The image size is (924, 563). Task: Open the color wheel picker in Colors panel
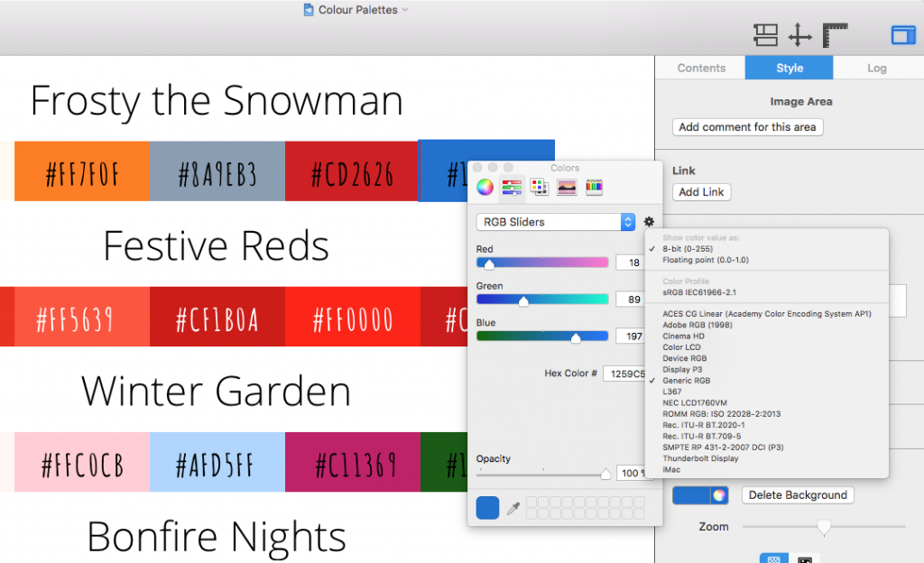(x=485, y=188)
